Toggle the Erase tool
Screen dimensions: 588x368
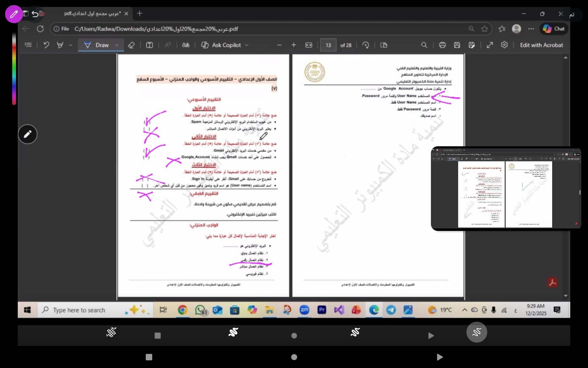pos(131,45)
